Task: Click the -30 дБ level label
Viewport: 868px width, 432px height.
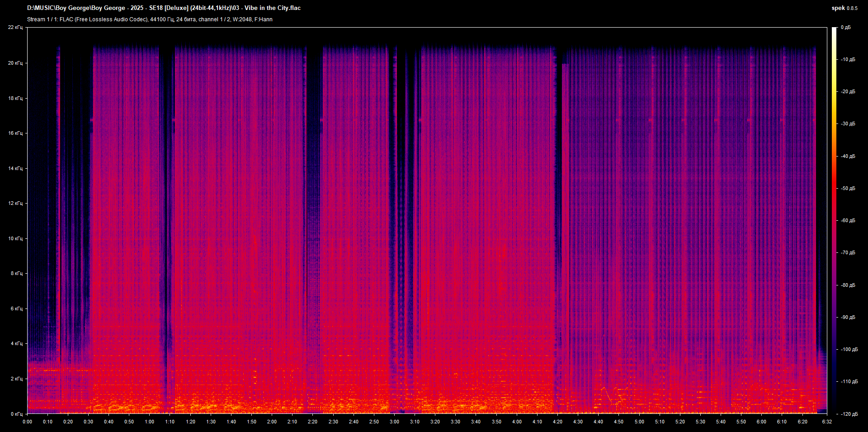Action: [848, 124]
